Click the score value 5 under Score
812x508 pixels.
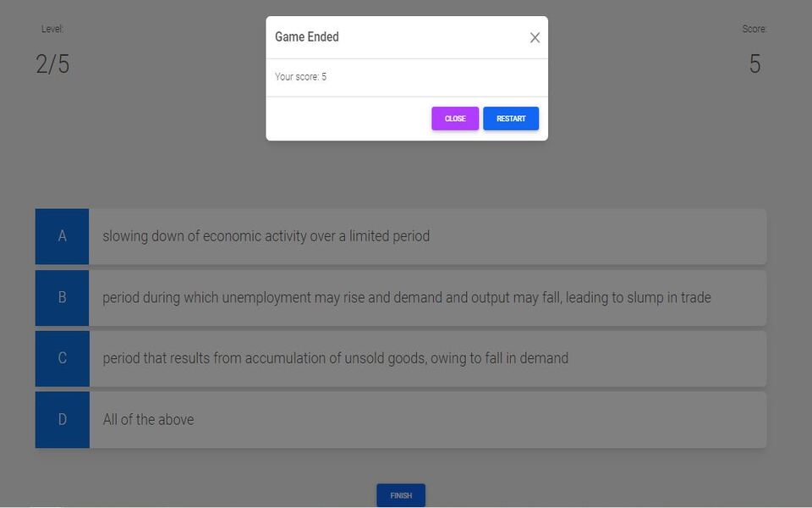(x=754, y=64)
